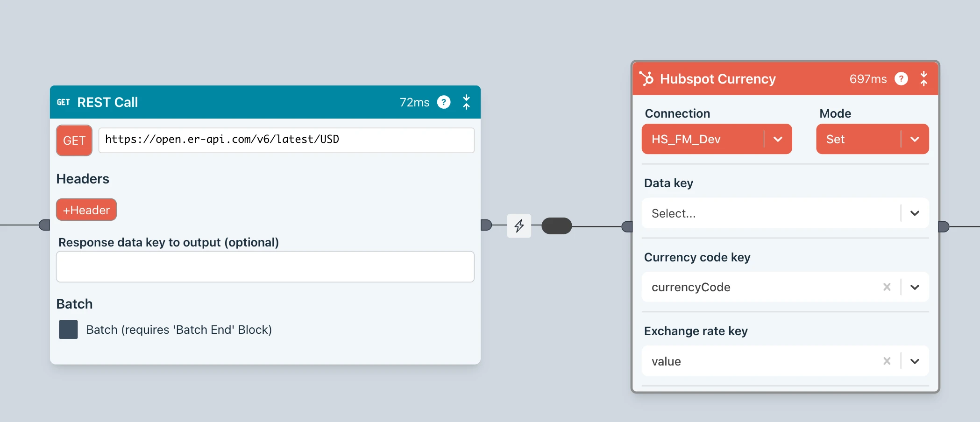
Task: Open the HS_FM_Dev connection dropdown
Action: pos(777,139)
